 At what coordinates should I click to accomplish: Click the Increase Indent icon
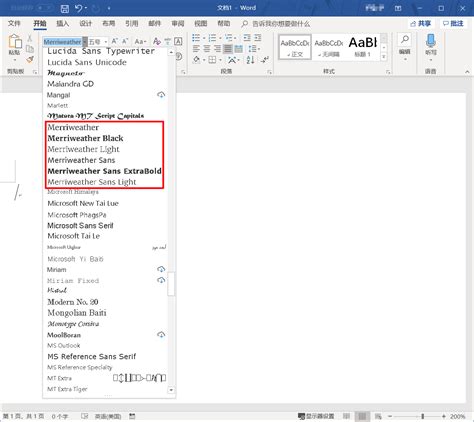tap(257, 38)
